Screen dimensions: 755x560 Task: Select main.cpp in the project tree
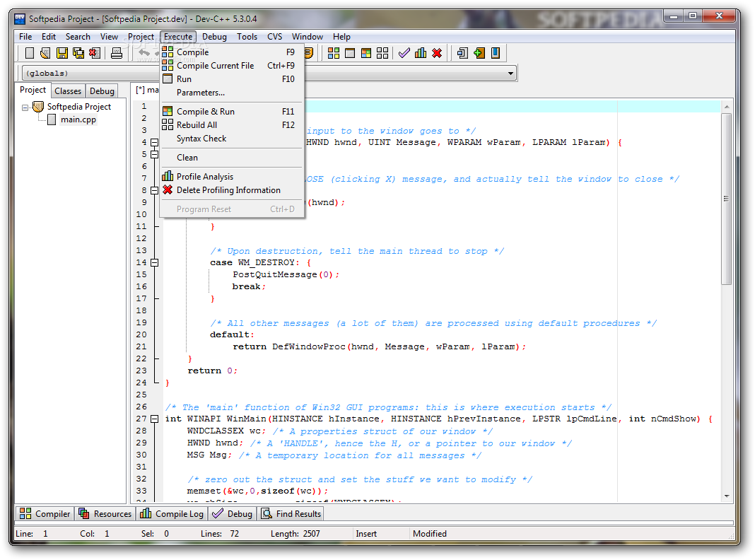click(78, 119)
